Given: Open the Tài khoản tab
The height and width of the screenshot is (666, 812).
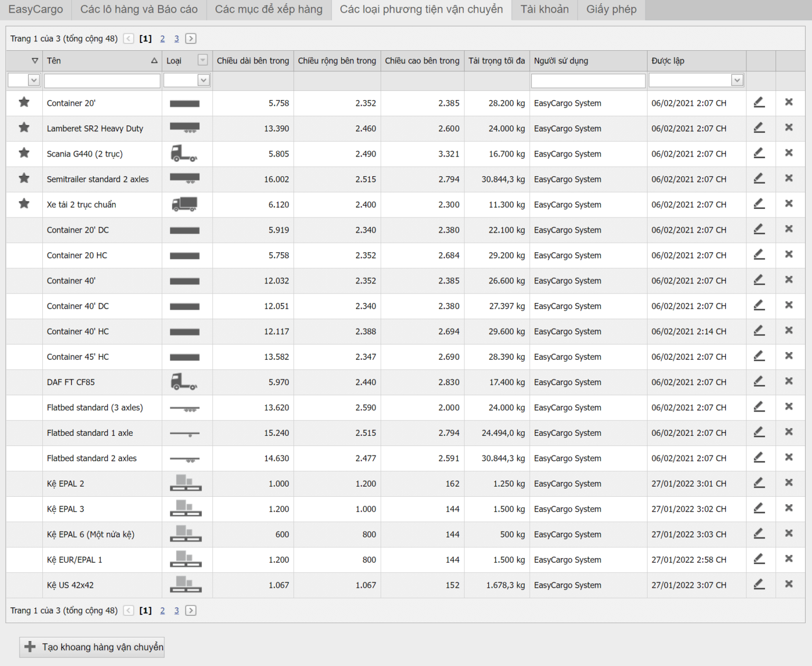Looking at the screenshot, I should [x=544, y=10].
